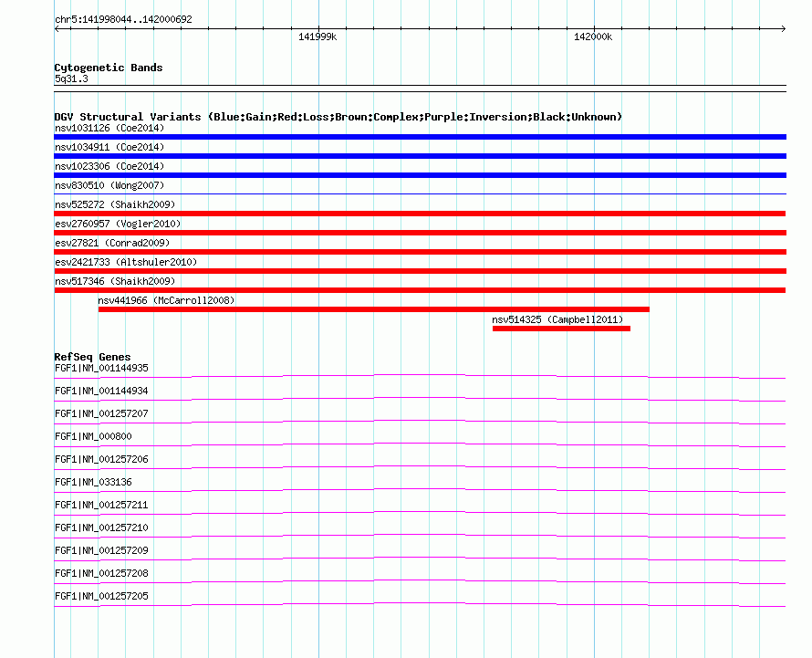Open transcript FGF1|NM_001257207
Viewport: 812px width, 658px height.
[101, 413]
